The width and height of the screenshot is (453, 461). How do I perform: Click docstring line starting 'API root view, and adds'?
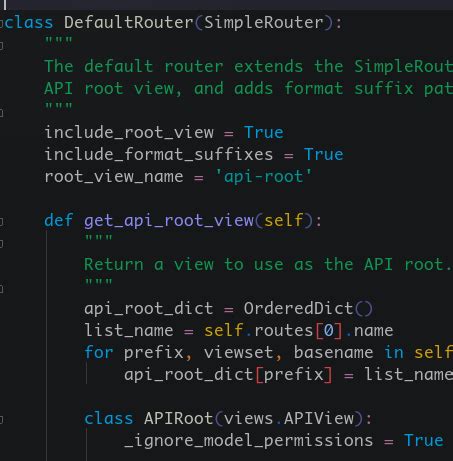[x=248, y=88]
